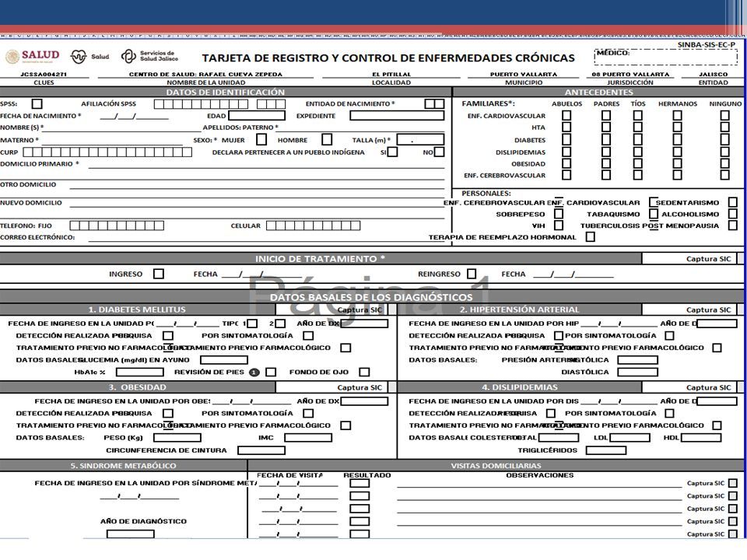Check Enf. Cardiovascular under NINGUNO column

(725, 115)
